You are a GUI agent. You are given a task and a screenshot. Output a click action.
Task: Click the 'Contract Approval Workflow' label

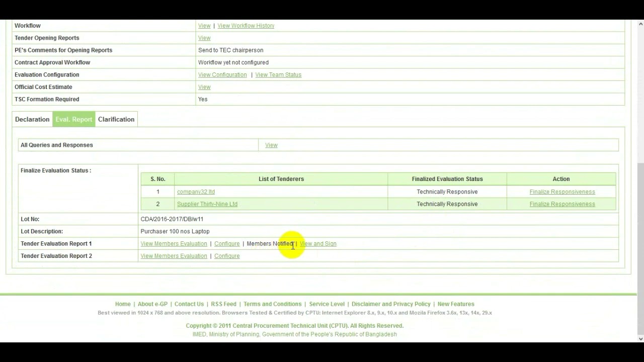52,62
